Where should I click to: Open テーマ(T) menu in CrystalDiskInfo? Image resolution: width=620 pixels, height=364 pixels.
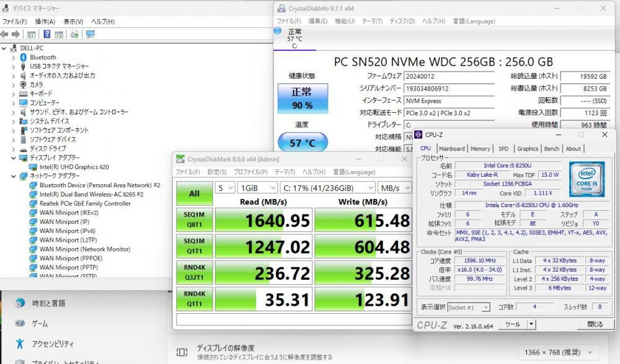coord(372,21)
